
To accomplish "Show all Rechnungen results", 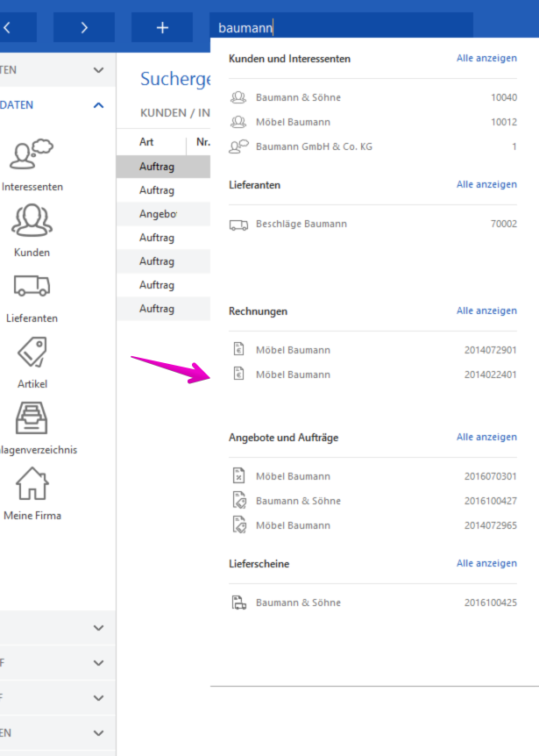I will tap(486, 310).
